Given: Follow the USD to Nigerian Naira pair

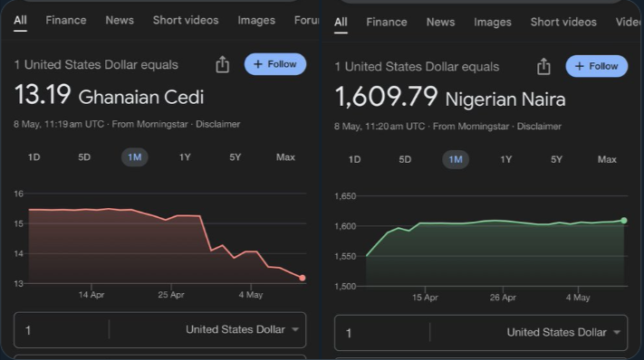Looking at the screenshot, I should [596, 66].
